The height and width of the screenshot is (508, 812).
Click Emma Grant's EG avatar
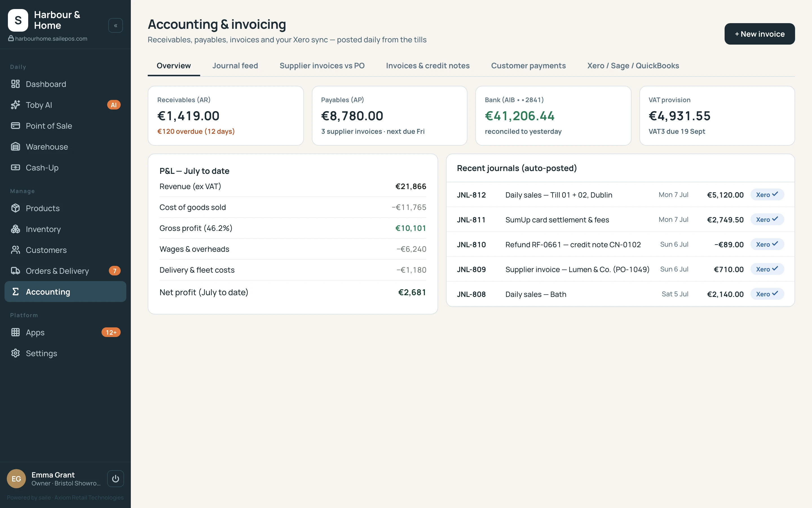click(16, 478)
